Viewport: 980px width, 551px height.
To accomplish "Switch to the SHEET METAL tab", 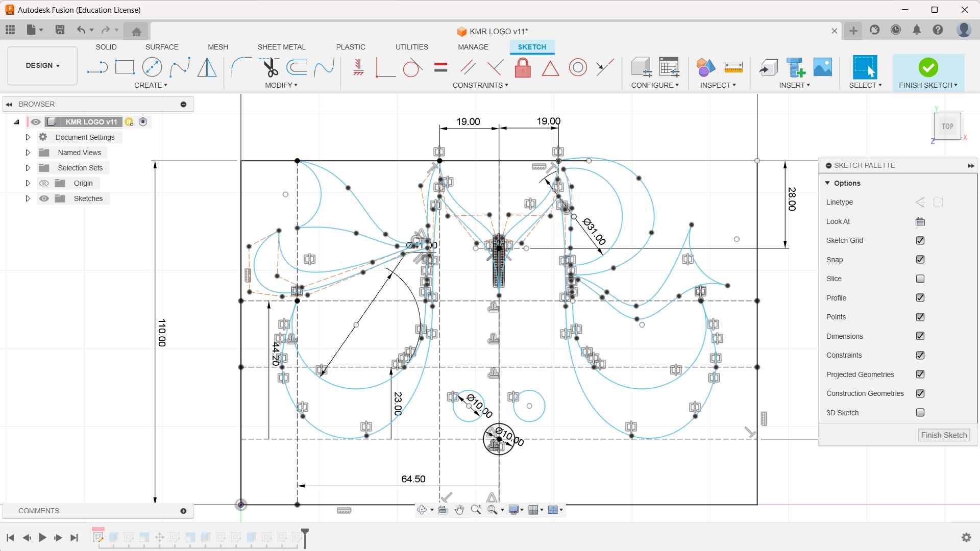I will click(x=281, y=47).
